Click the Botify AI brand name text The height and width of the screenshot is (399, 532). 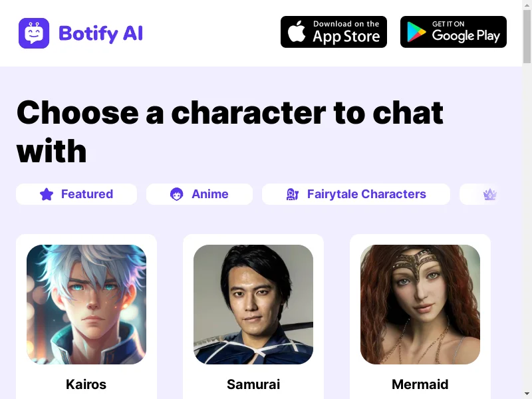click(x=101, y=34)
